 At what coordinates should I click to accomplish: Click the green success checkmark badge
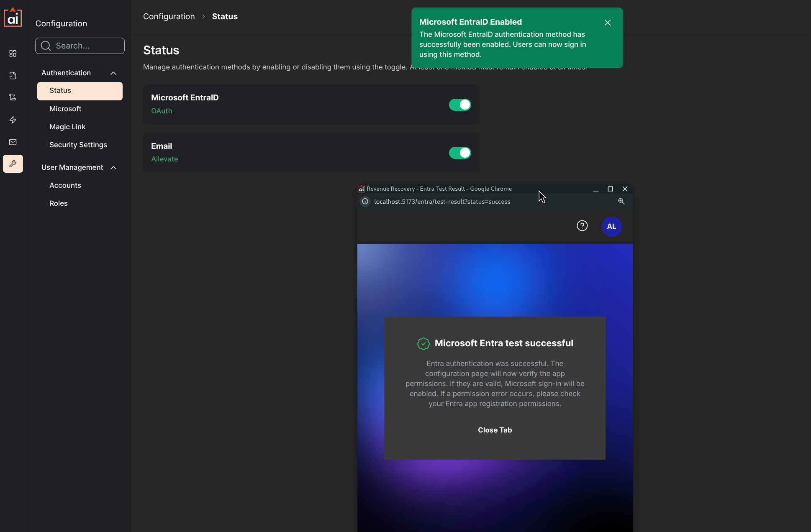click(423, 343)
